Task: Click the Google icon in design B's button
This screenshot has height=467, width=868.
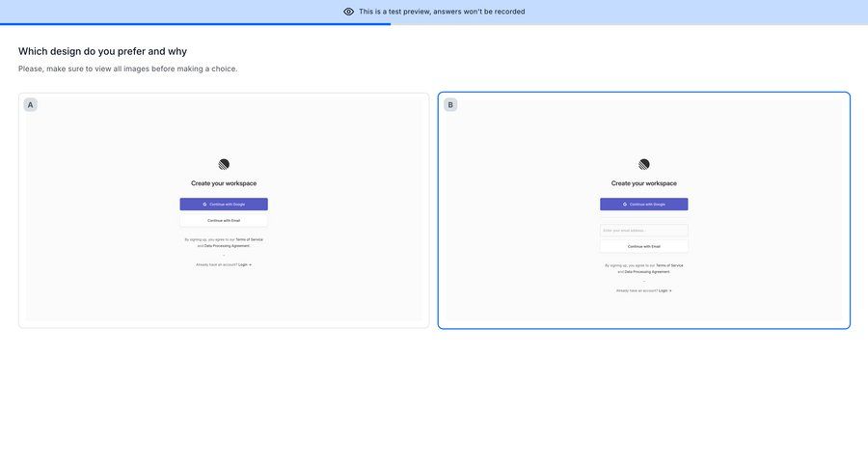Action: coord(625,205)
